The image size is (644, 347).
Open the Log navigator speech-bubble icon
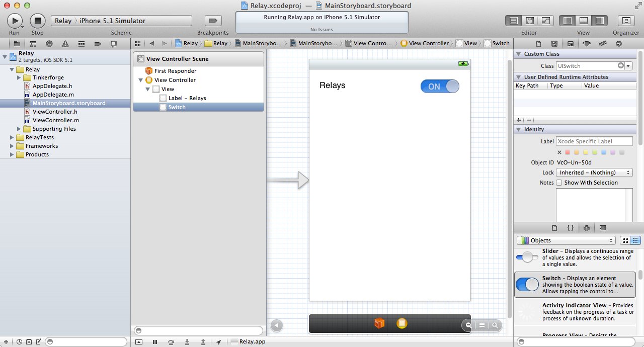[114, 44]
